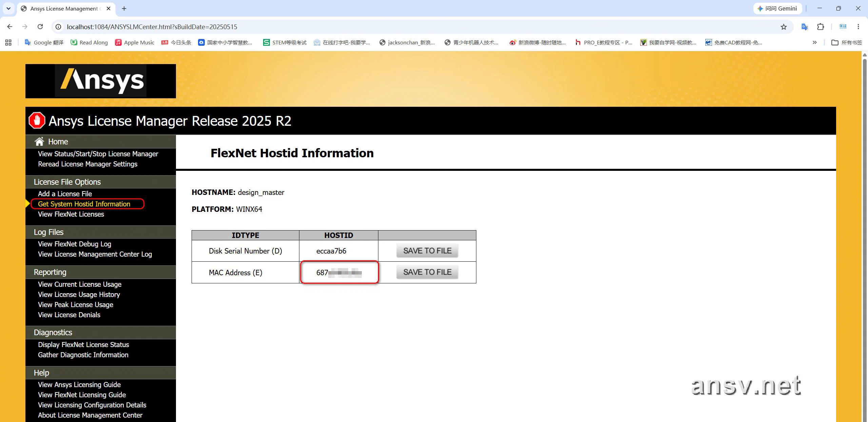The width and height of the screenshot is (868, 422).
Task: Click the browser back arrow
Action: (x=9, y=27)
